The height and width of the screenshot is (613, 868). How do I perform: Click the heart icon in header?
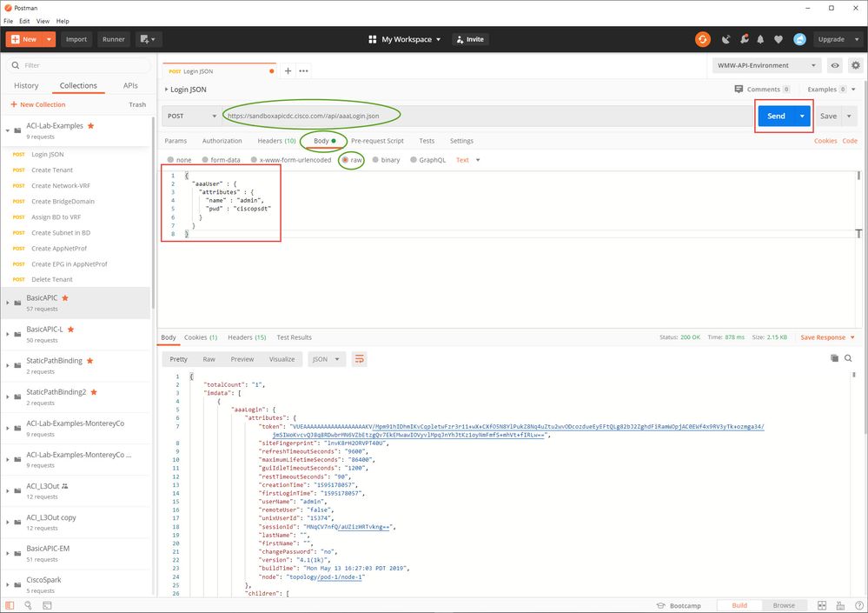tap(779, 39)
